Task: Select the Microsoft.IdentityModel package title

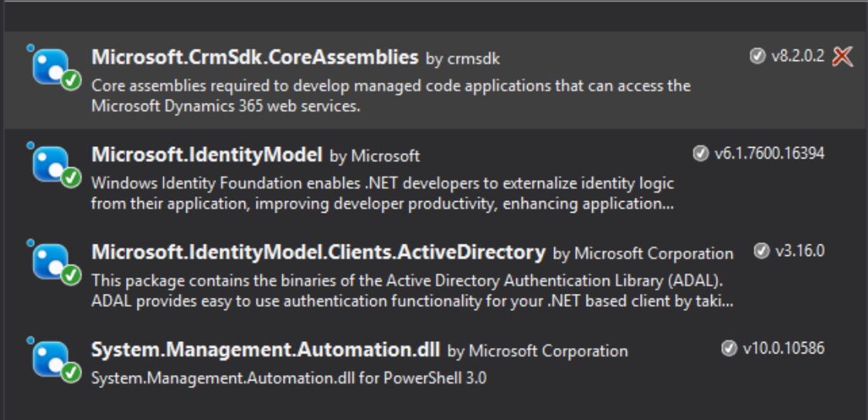Action: click(x=206, y=155)
